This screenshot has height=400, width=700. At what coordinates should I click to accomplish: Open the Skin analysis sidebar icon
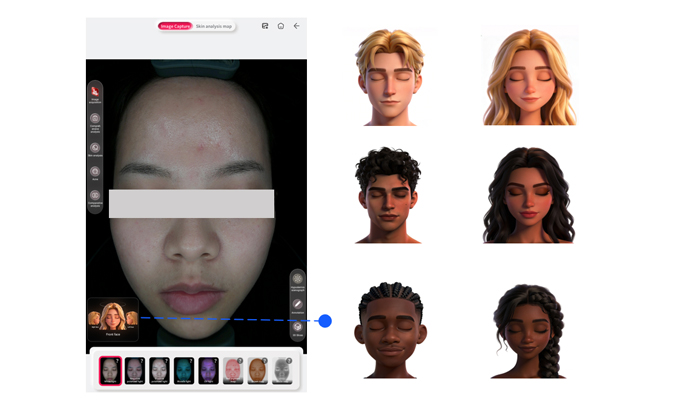[x=95, y=147]
